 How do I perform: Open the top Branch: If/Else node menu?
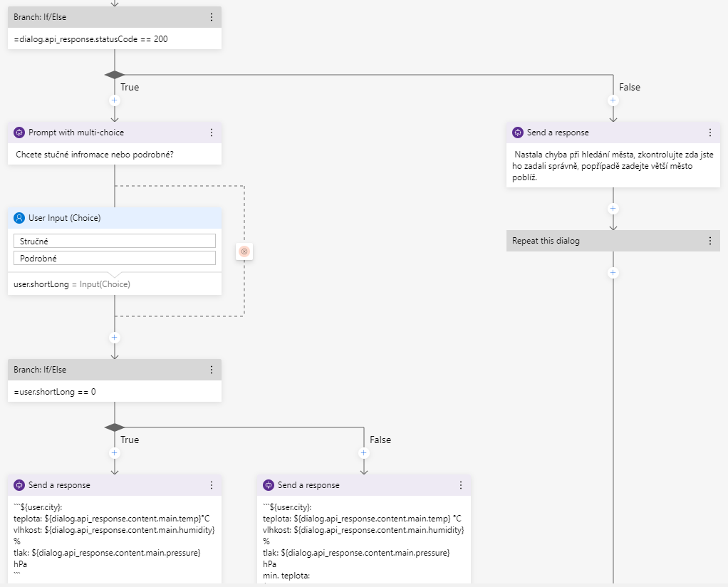pyautogui.click(x=211, y=17)
